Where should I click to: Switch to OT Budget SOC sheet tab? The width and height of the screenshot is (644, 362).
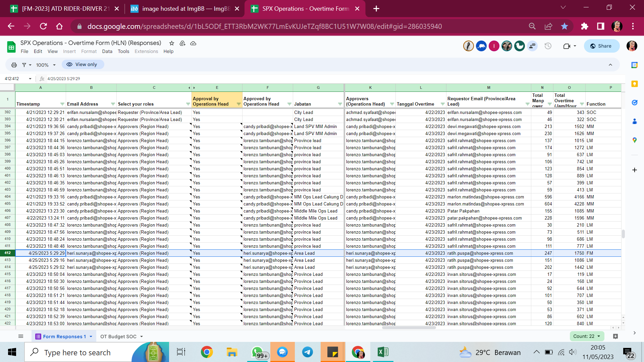click(x=118, y=337)
